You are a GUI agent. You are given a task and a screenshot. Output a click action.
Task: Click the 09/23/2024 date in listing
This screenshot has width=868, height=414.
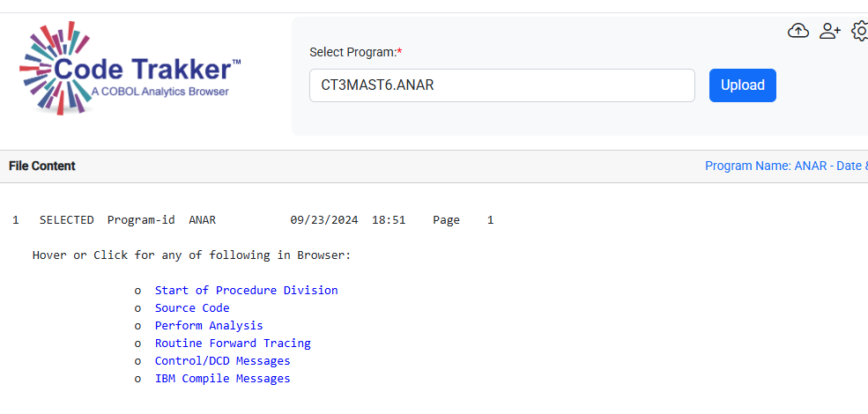coord(323,219)
